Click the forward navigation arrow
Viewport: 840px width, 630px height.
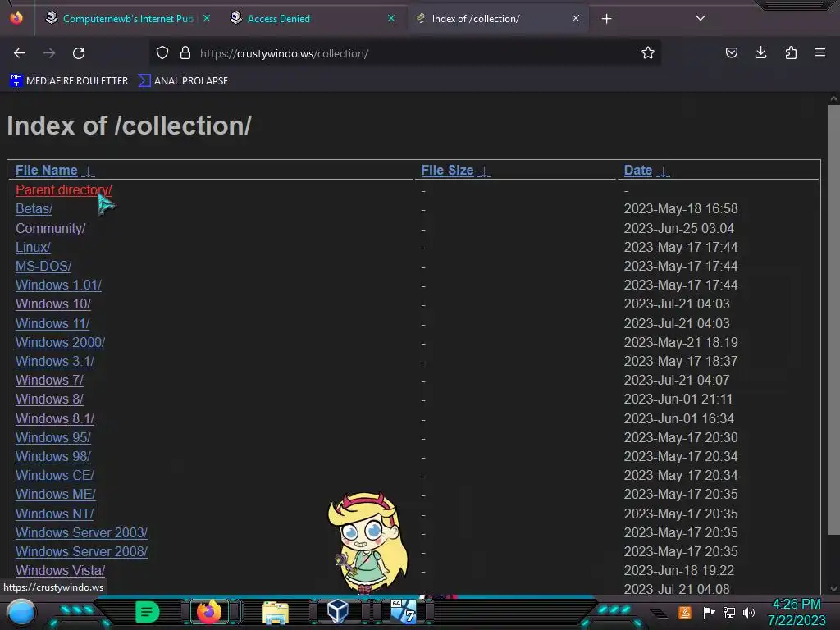coord(49,53)
